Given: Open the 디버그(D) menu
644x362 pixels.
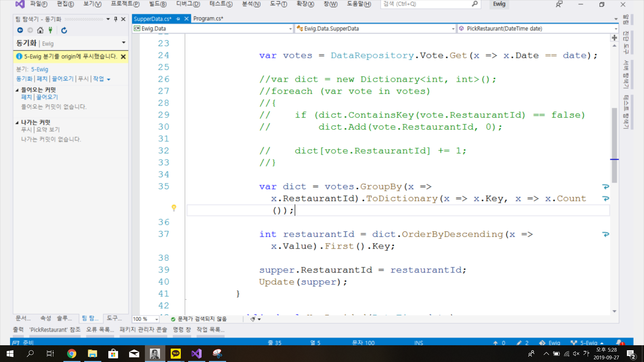Looking at the screenshot, I should tap(188, 4).
